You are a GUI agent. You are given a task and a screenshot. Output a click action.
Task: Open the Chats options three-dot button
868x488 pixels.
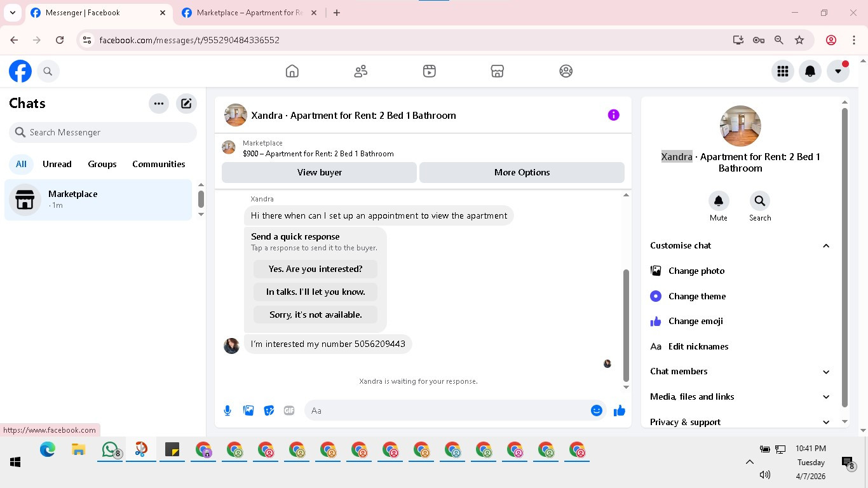(159, 104)
